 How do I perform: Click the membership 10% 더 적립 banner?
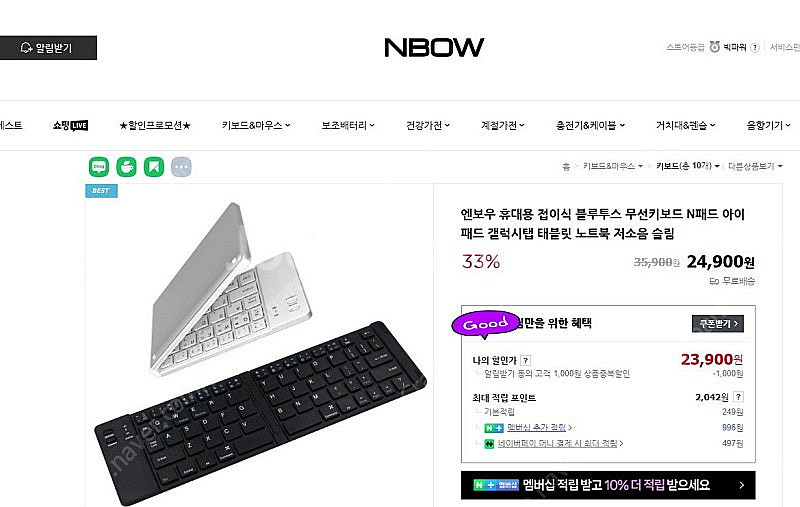pos(608,485)
